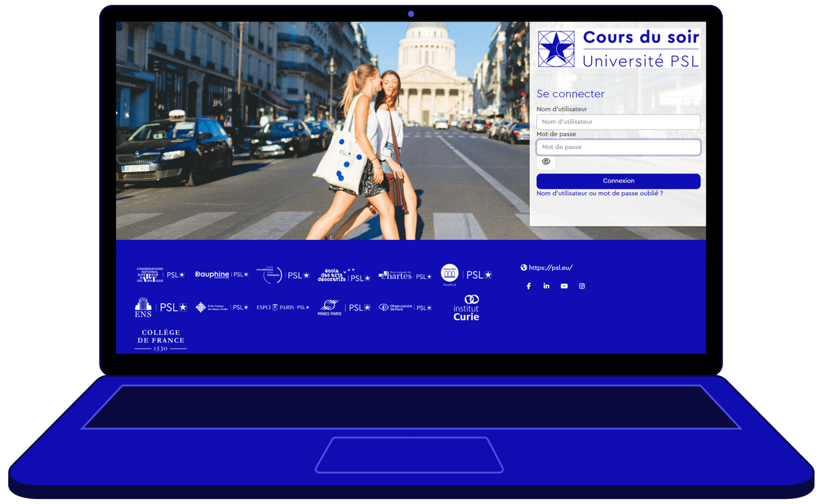Screen dimensions: 823x504
Task: Select the ENS PSL logo
Action: click(x=159, y=307)
